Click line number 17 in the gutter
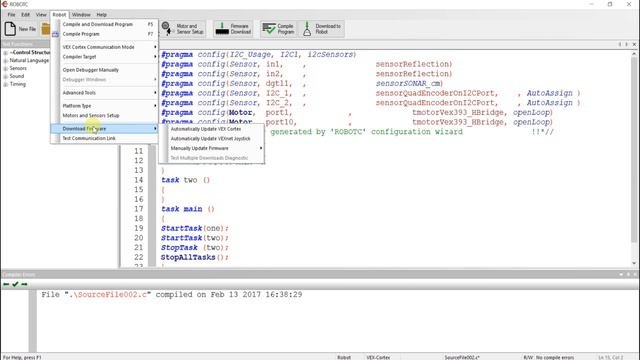This screenshot has width=640, height=360. click(139, 209)
